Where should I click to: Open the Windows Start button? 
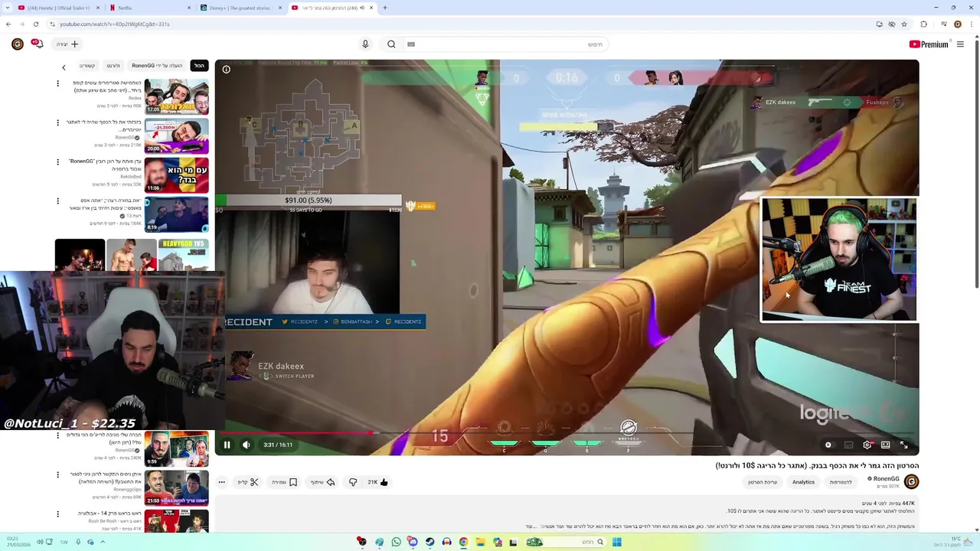click(616, 542)
